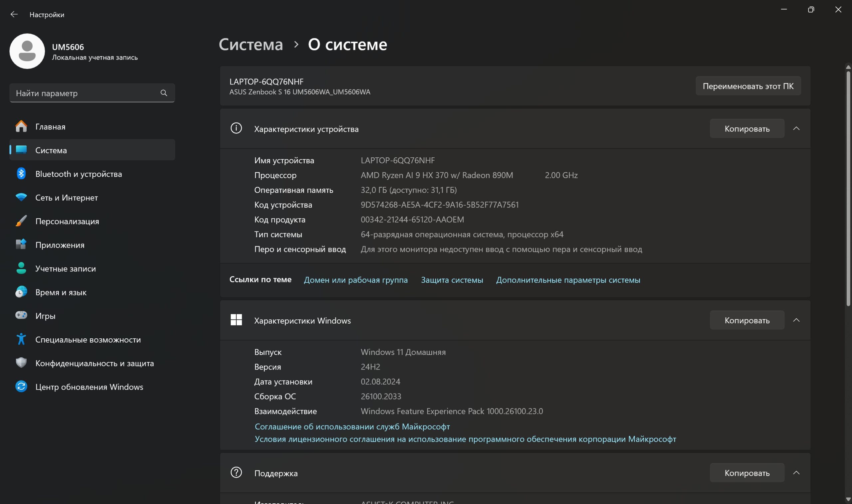Select the Система monitor icon
852x504 pixels.
tap(21, 150)
